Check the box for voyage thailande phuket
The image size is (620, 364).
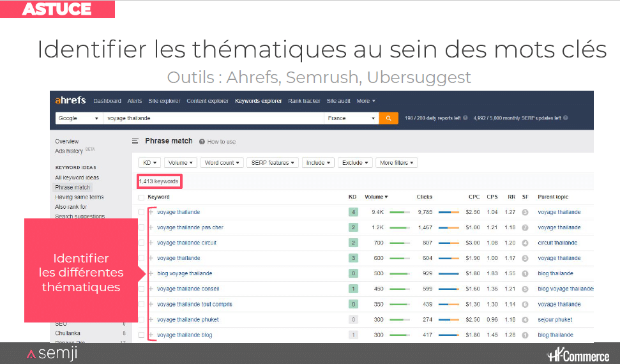click(x=141, y=320)
